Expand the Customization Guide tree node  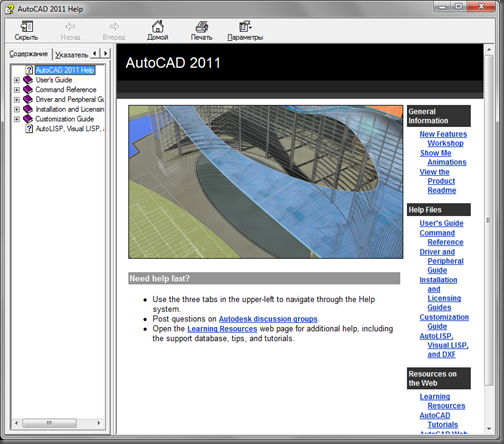pos(17,119)
